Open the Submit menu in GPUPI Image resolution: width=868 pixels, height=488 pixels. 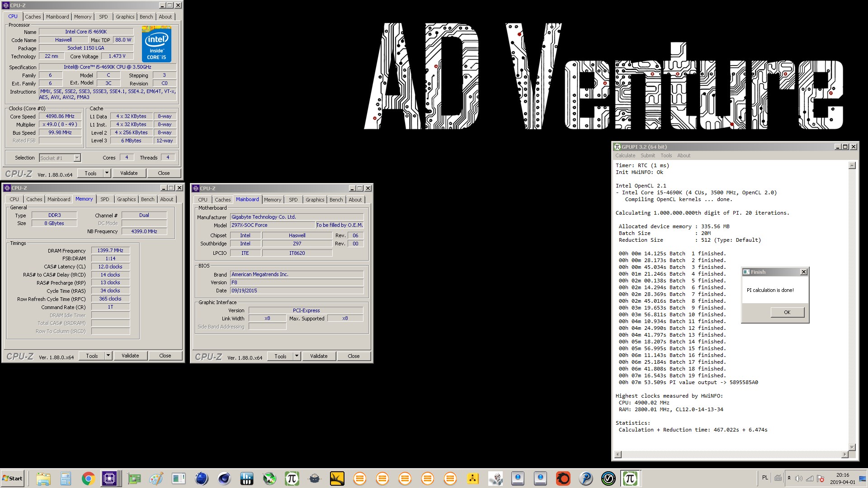(x=647, y=155)
